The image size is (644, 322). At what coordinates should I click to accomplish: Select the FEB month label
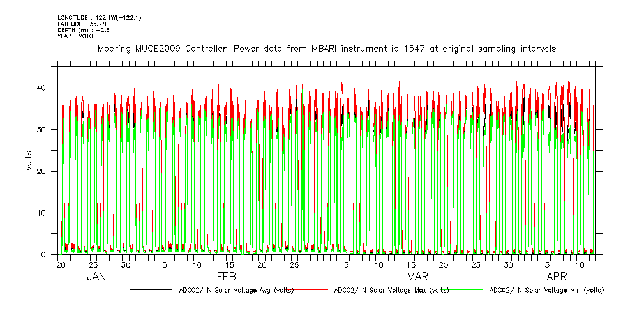(x=226, y=277)
